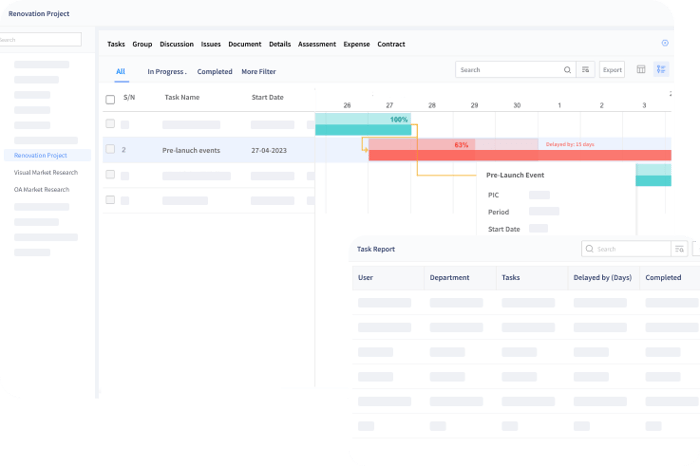
Task: Click the 'Delayed by: 15 days' label
Action: 570,144
